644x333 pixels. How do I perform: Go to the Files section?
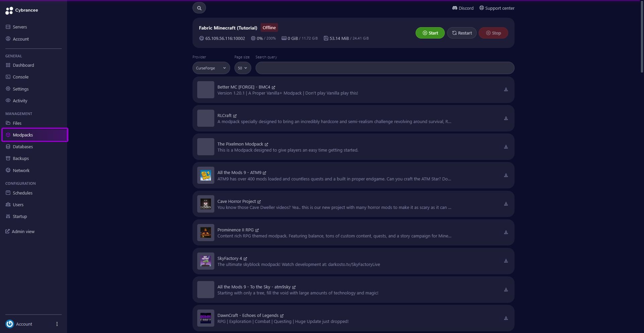[x=17, y=123]
